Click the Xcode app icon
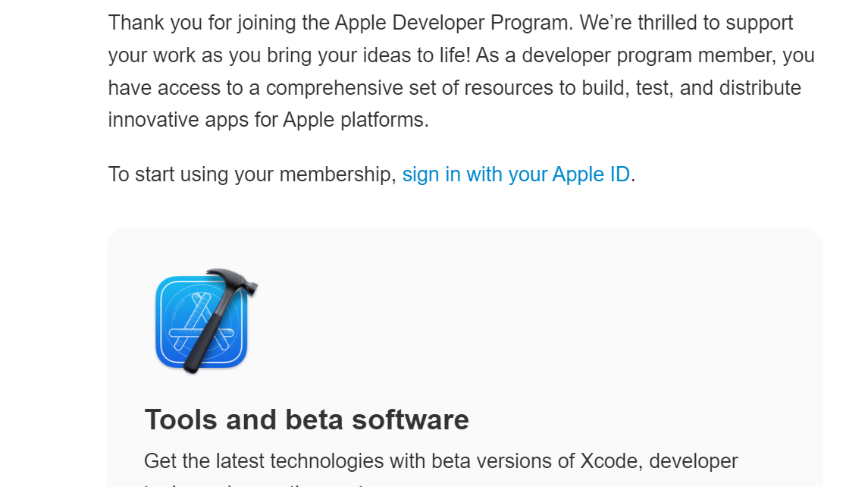The height and width of the screenshot is (487, 868). pyautogui.click(x=206, y=321)
